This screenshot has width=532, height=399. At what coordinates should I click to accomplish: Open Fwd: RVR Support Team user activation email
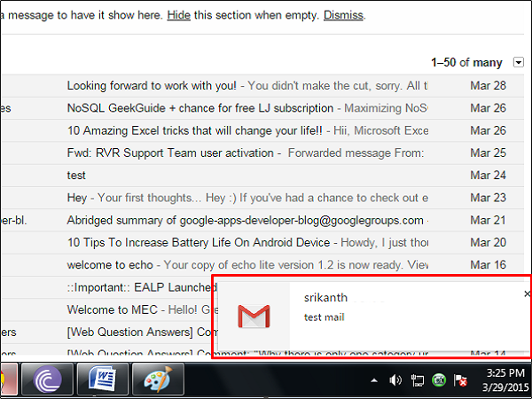point(262,153)
